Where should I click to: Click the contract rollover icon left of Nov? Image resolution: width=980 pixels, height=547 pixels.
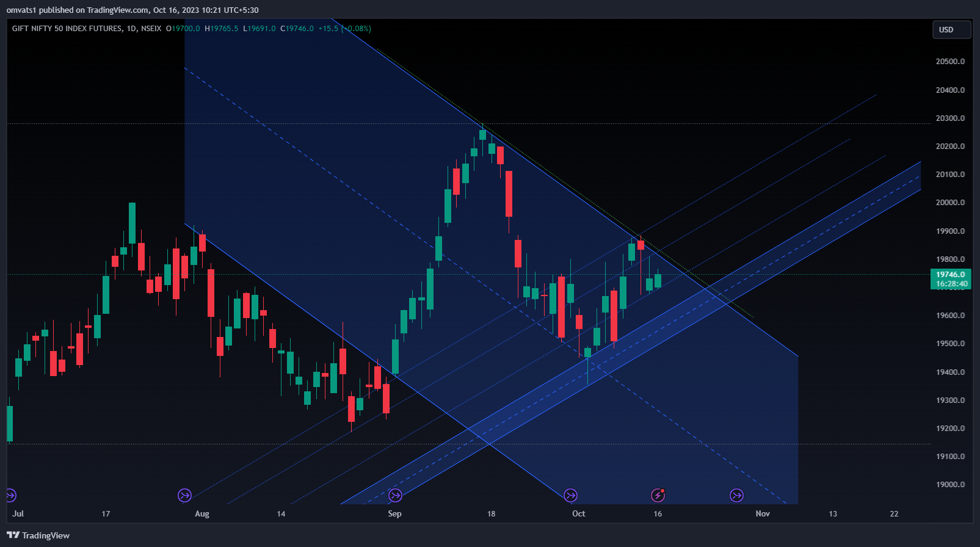point(736,495)
